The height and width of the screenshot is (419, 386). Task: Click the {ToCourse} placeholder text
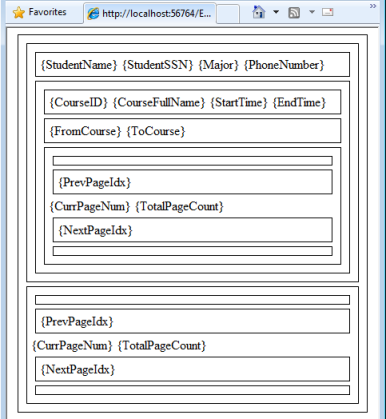pos(156,131)
